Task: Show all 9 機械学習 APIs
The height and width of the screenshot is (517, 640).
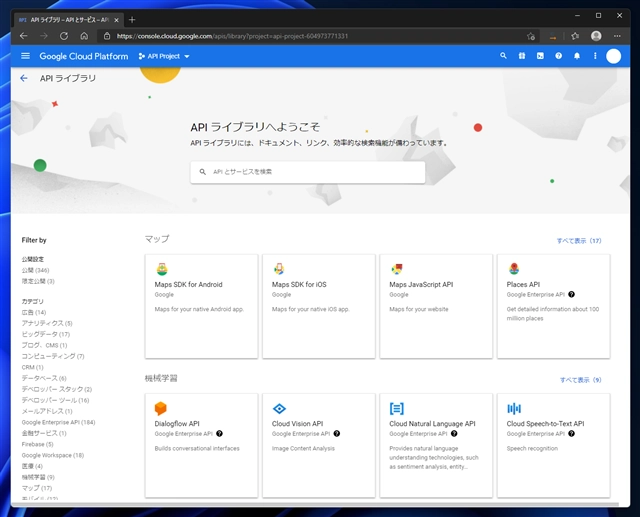Action: point(580,380)
